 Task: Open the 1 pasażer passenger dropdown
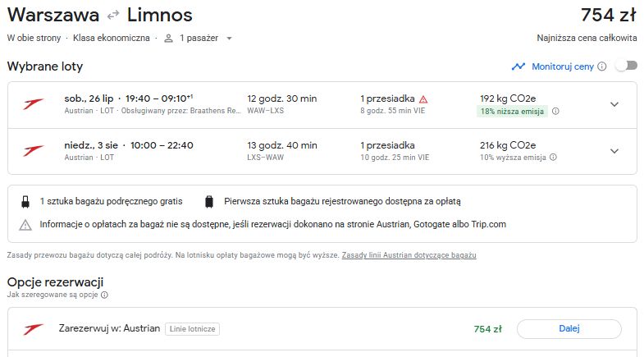coord(199,39)
